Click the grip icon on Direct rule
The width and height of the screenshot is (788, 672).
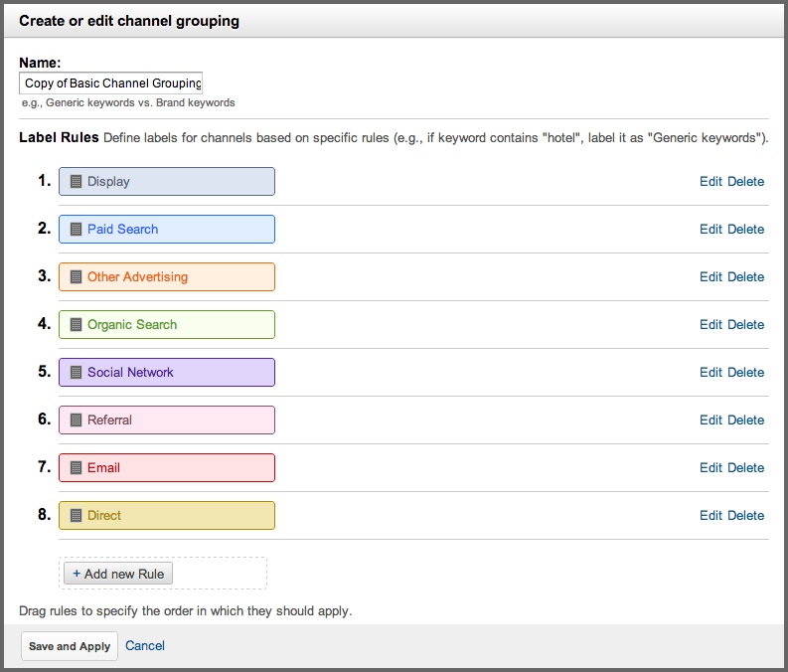[x=76, y=516]
